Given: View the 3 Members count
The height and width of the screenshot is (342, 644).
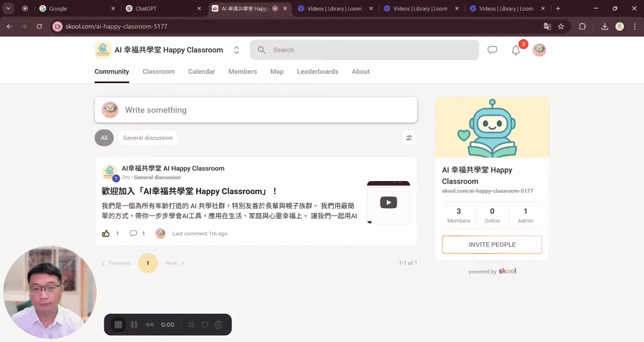Looking at the screenshot, I should pos(458,215).
